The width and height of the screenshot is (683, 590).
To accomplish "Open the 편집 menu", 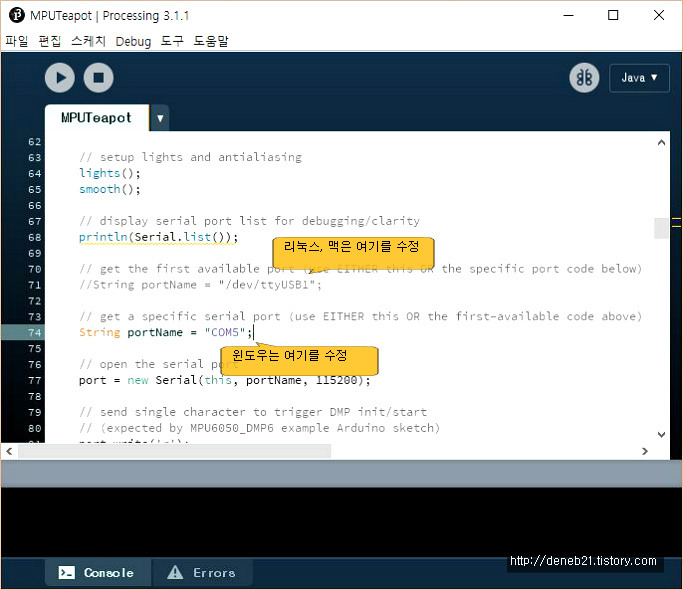I will click(x=50, y=41).
